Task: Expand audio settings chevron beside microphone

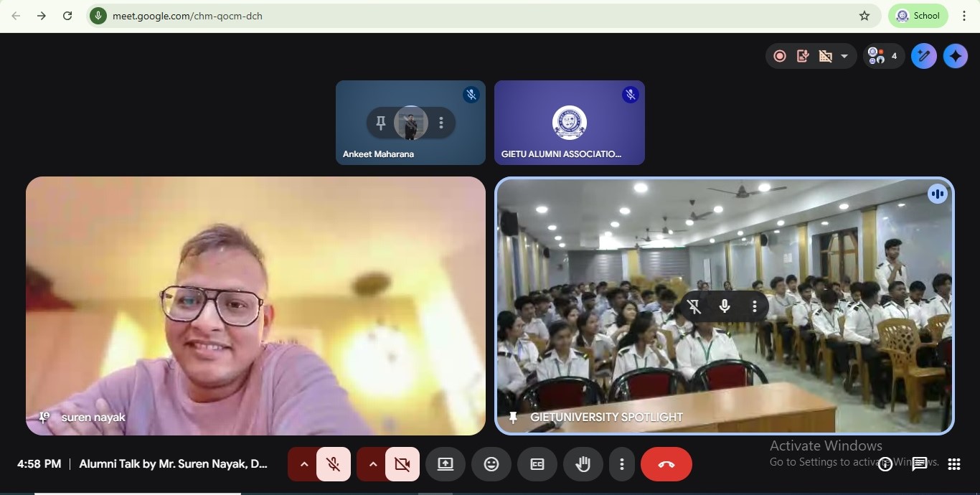Action: coord(304,464)
